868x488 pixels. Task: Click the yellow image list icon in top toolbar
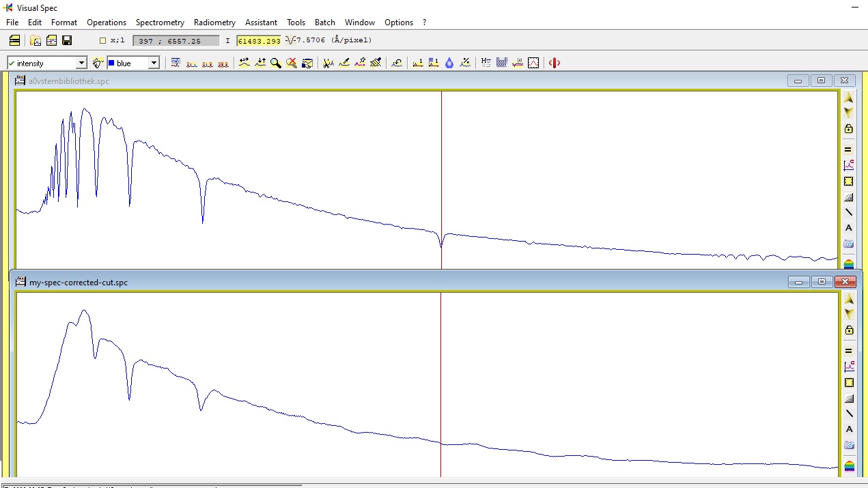click(14, 40)
